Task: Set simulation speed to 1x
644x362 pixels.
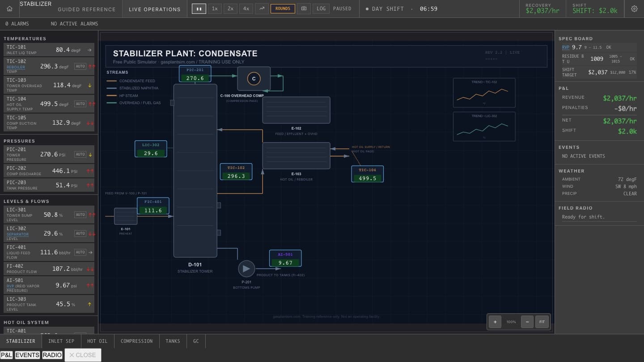Action: (215, 8)
